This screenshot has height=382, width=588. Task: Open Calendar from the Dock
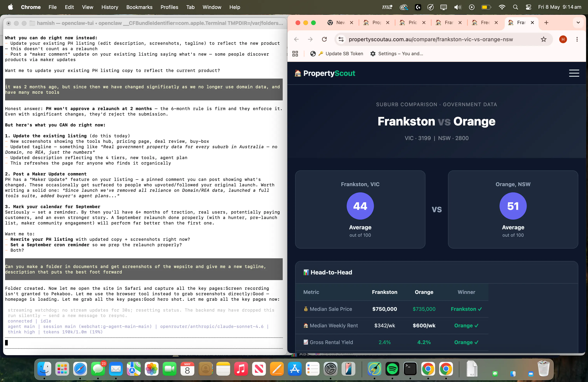(187, 369)
